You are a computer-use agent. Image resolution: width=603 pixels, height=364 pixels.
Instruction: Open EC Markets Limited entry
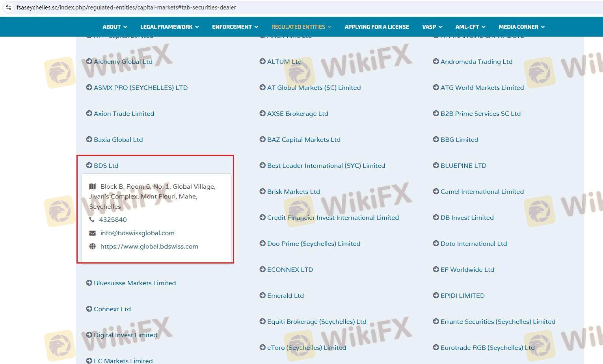coord(123,360)
